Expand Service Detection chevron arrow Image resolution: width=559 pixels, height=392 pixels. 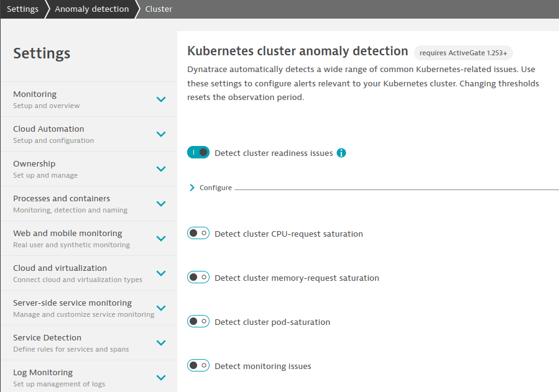[161, 343]
